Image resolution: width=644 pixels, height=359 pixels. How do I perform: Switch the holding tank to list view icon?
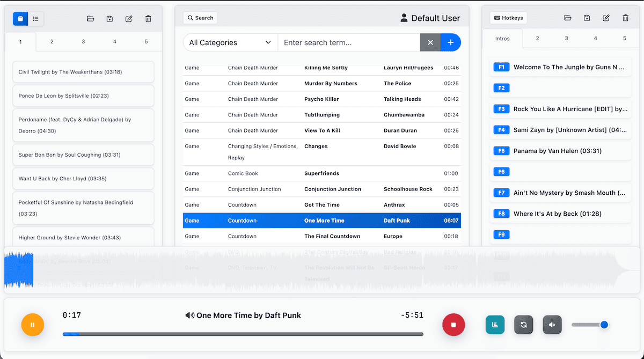point(36,19)
